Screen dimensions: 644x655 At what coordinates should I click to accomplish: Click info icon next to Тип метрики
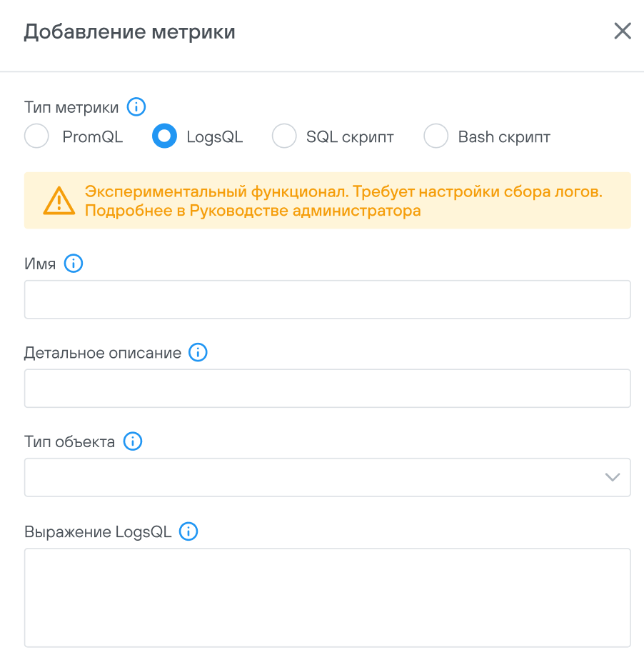point(136,108)
